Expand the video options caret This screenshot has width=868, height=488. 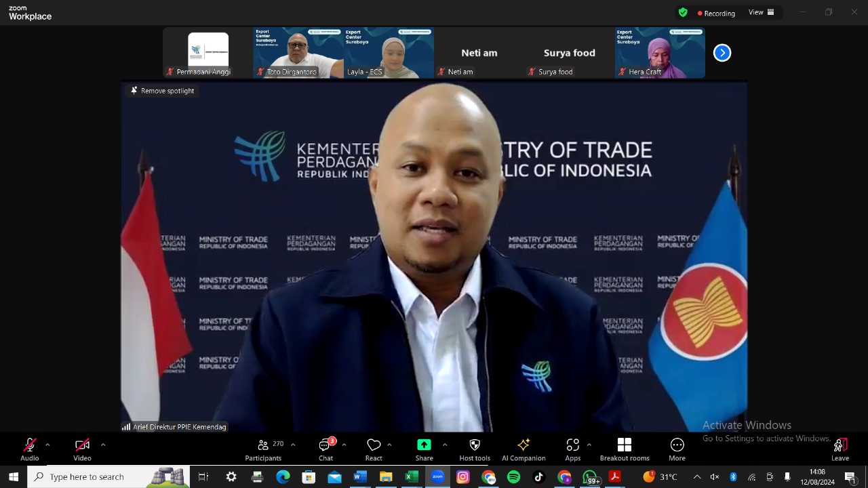[x=103, y=445]
